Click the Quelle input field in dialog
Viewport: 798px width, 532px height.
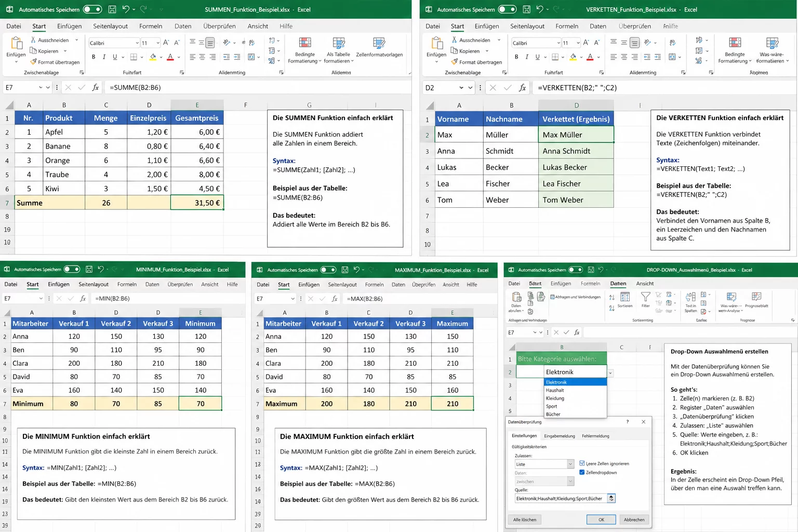pos(560,498)
